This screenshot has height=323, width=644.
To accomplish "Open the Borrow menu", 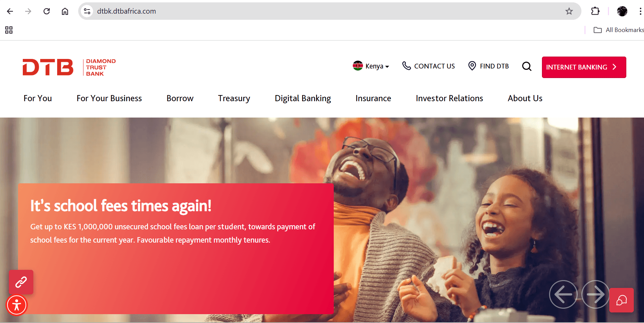I will tap(180, 98).
